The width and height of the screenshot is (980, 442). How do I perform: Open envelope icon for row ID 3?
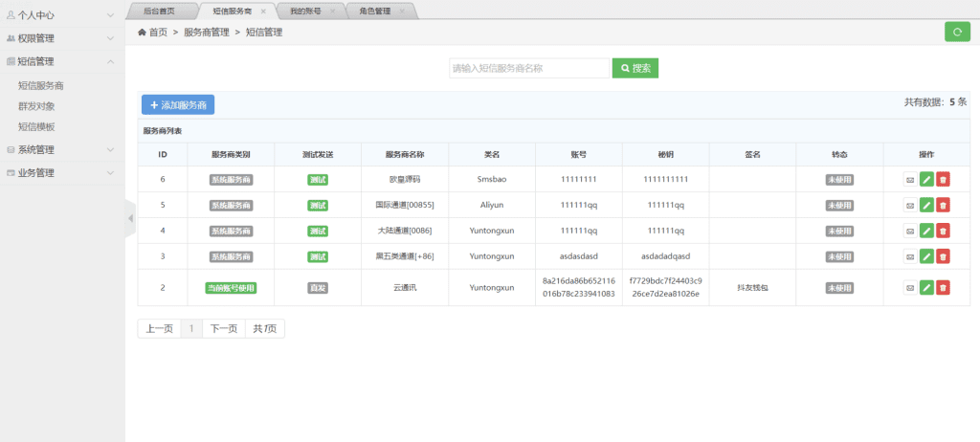(910, 256)
